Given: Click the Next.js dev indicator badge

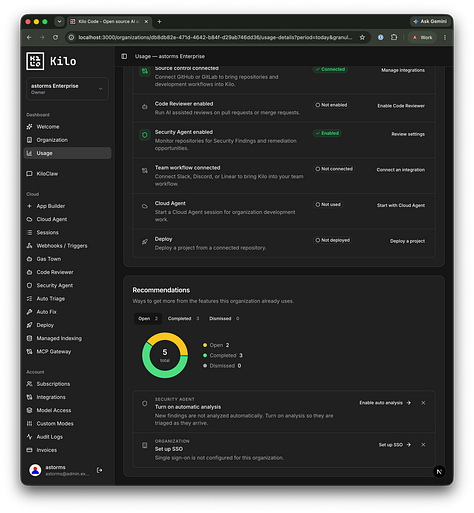Looking at the screenshot, I should click(x=439, y=472).
